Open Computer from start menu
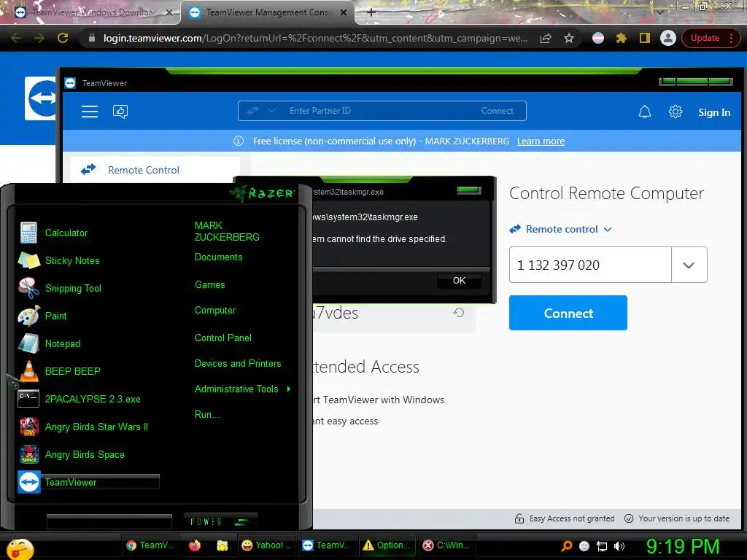747x560 pixels. (215, 311)
